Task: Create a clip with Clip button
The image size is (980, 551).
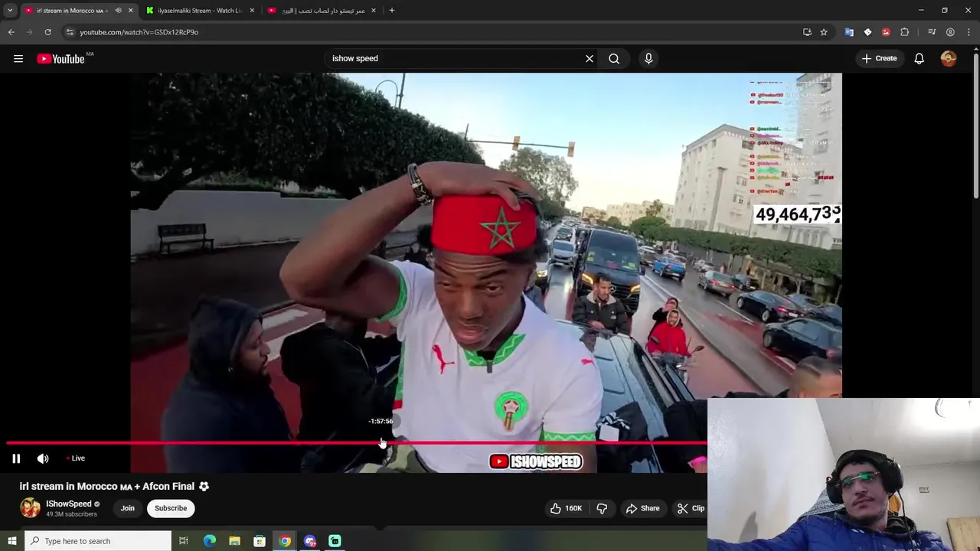Action: click(691, 508)
